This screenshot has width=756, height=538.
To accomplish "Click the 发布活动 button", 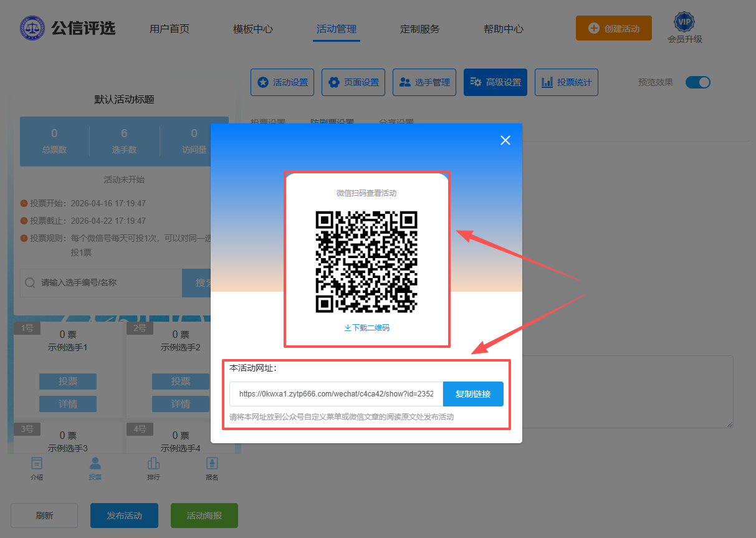I will pyautogui.click(x=124, y=516).
